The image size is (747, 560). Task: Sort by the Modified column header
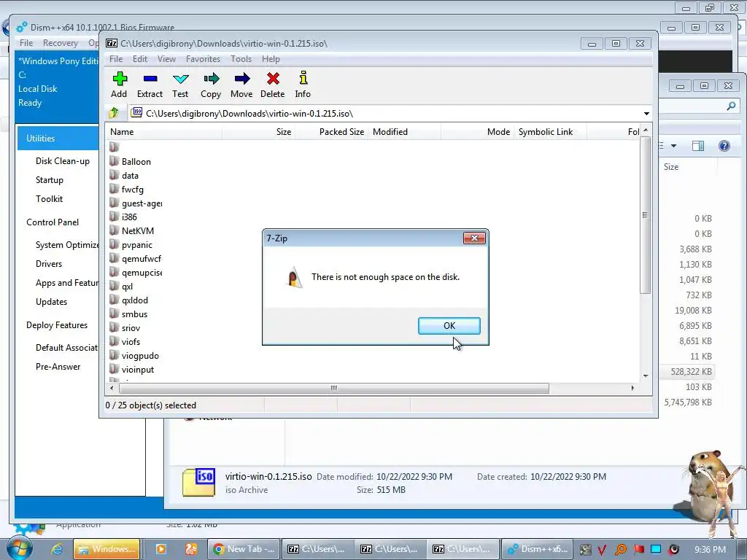pyautogui.click(x=405, y=132)
